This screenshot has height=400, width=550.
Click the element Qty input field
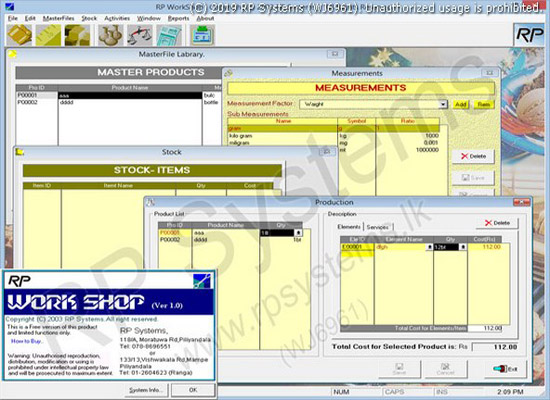pyautogui.click(x=446, y=247)
